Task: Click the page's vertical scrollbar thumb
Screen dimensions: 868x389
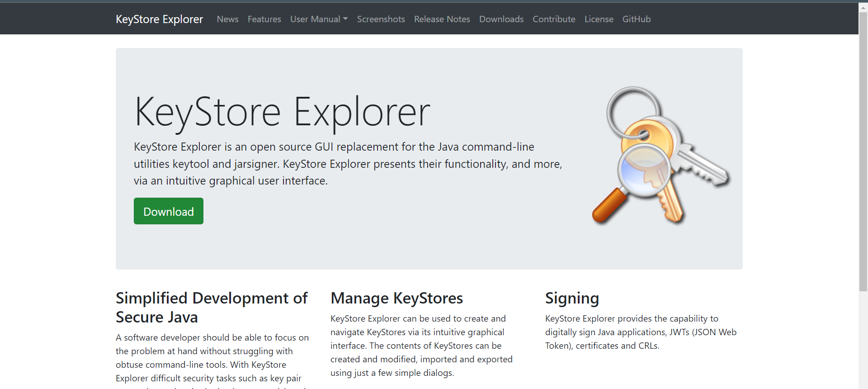Action: click(x=863, y=152)
